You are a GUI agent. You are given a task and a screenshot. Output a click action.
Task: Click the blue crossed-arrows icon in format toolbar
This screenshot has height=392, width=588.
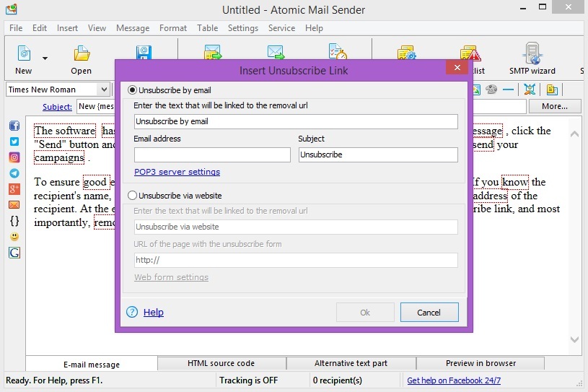pyautogui.click(x=530, y=90)
